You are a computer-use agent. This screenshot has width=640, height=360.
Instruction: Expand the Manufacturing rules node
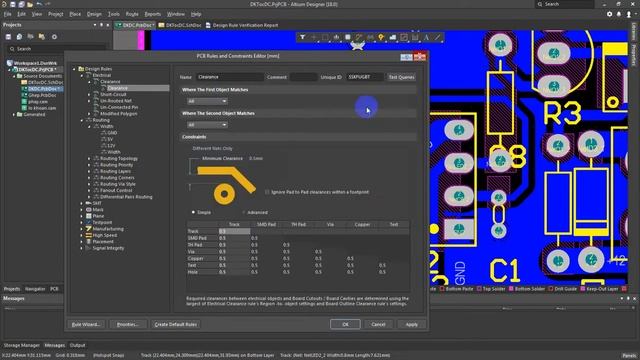click(x=82, y=229)
